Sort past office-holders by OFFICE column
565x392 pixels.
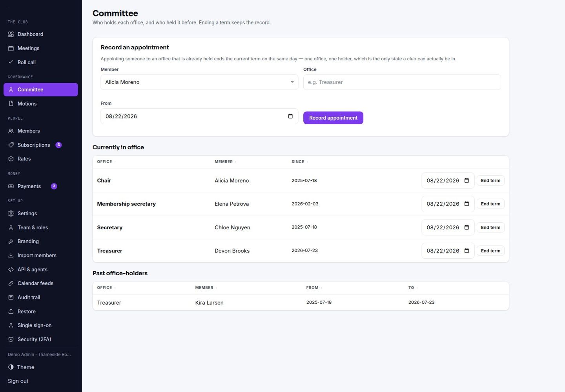[x=106, y=288]
